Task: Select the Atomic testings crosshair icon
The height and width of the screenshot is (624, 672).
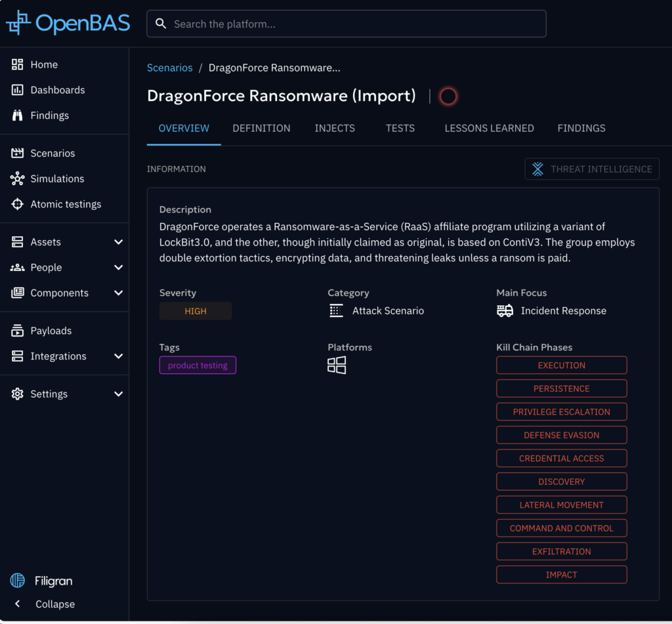Action: [x=18, y=204]
